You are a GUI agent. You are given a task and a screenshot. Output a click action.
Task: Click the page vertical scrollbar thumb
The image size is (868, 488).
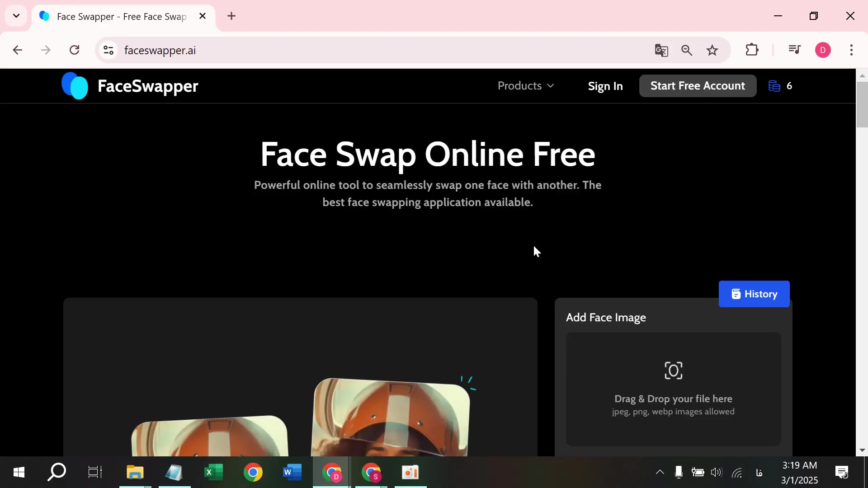pyautogui.click(x=862, y=105)
